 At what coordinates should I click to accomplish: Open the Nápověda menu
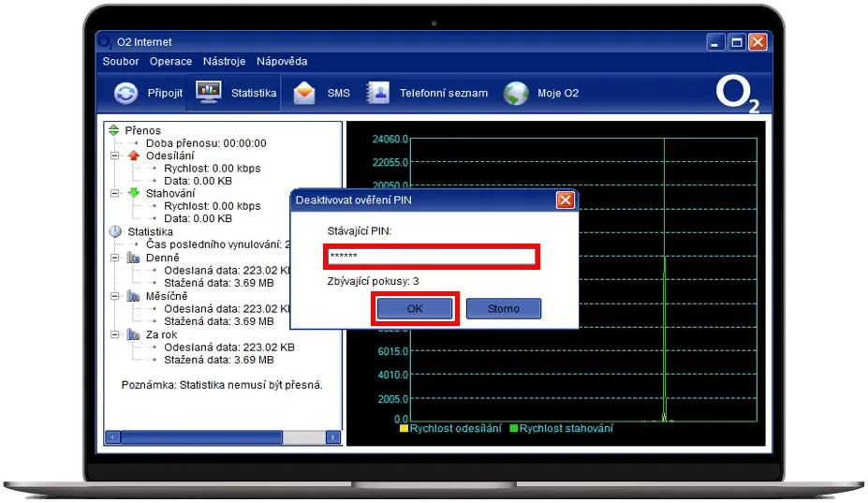(282, 62)
